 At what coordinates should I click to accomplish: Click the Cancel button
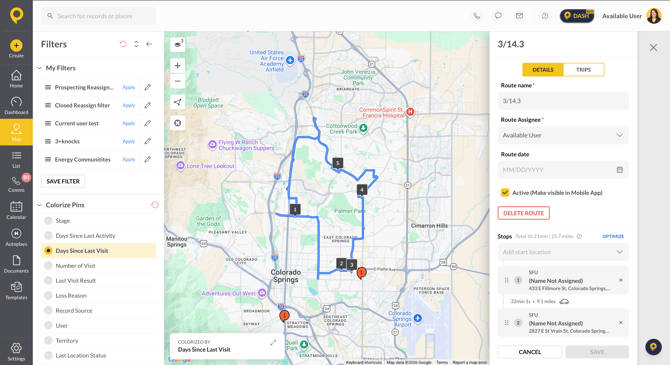click(530, 352)
